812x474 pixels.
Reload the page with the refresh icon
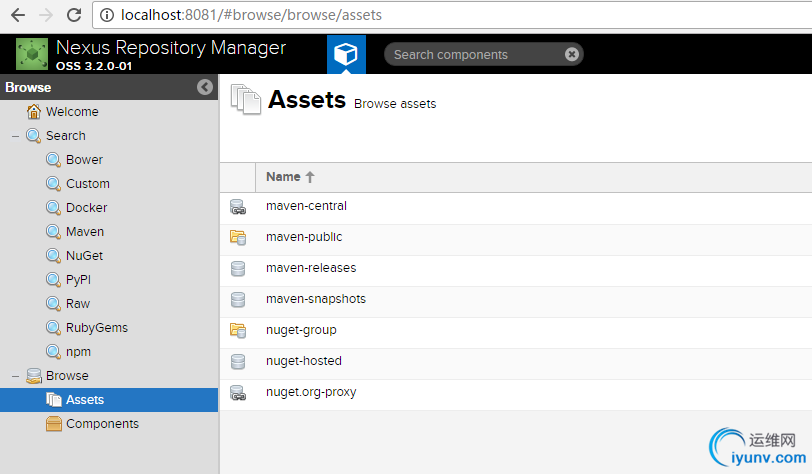click(74, 15)
